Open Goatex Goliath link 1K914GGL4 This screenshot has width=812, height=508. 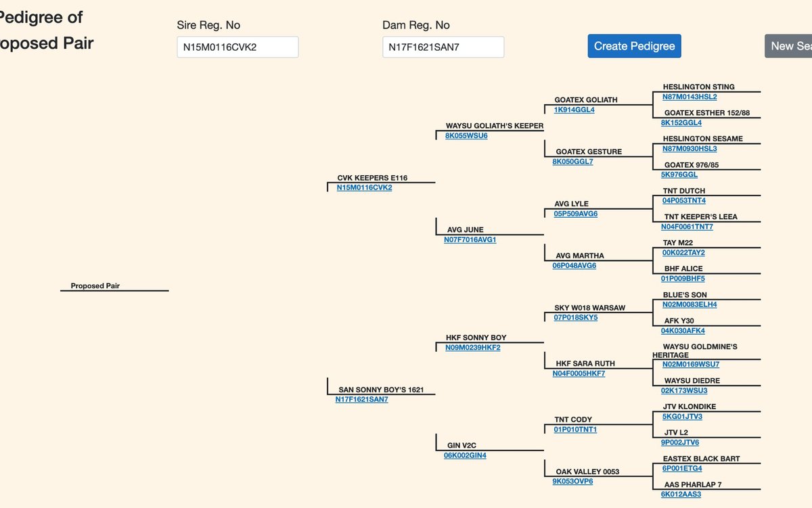tap(574, 110)
